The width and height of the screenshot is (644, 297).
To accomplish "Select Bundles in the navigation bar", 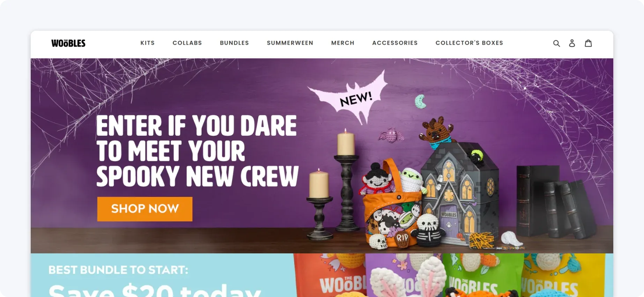I will 234,43.
